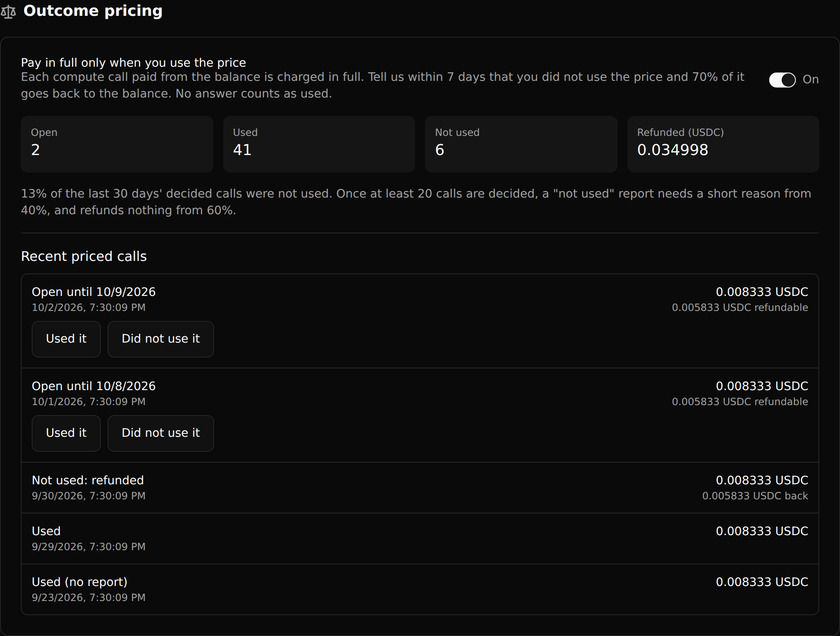Mark the 10/8/2026 call as Used it

coord(66,433)
